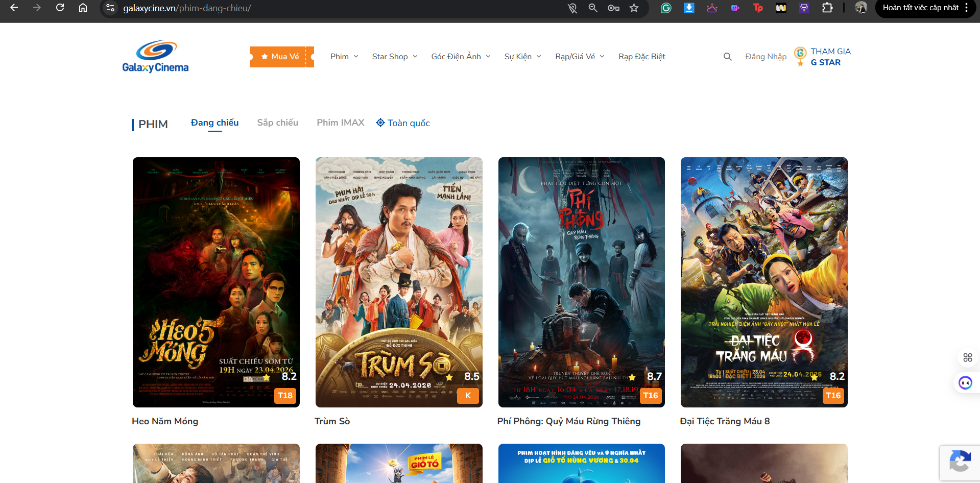Screen dimensions: 980x483
Task: Click the 8.5 rating on Trùm Sò
Action: pos(471,376)
